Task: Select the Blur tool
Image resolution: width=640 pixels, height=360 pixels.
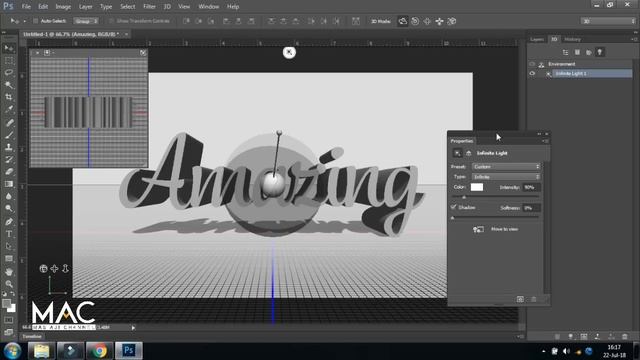Action: pos(9,196)
